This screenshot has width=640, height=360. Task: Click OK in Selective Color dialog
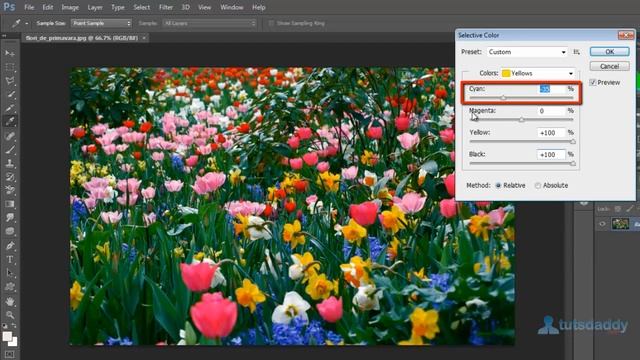coord(609,51)
